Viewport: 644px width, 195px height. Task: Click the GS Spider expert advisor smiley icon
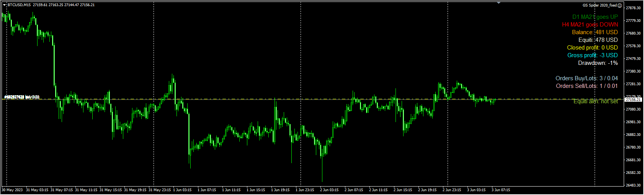tap(620, 5)
